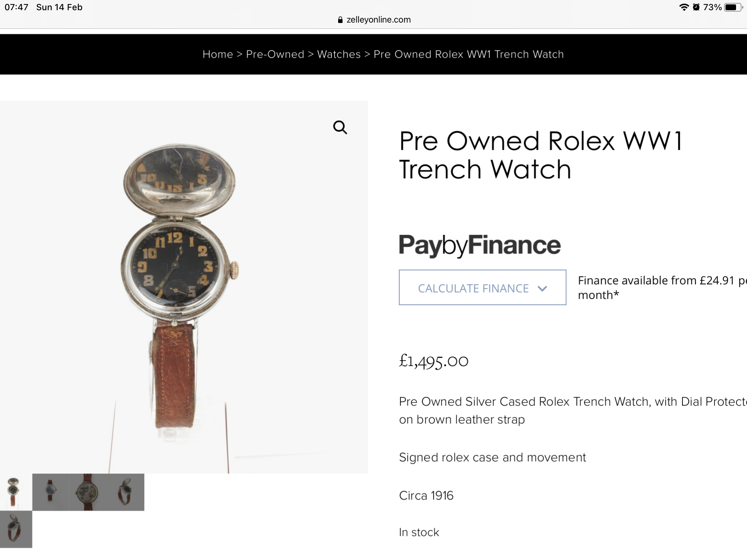Select the fourth thumbnail with angled side view
Viewport: 747px width, 560px height.
(x=125, y=492)
